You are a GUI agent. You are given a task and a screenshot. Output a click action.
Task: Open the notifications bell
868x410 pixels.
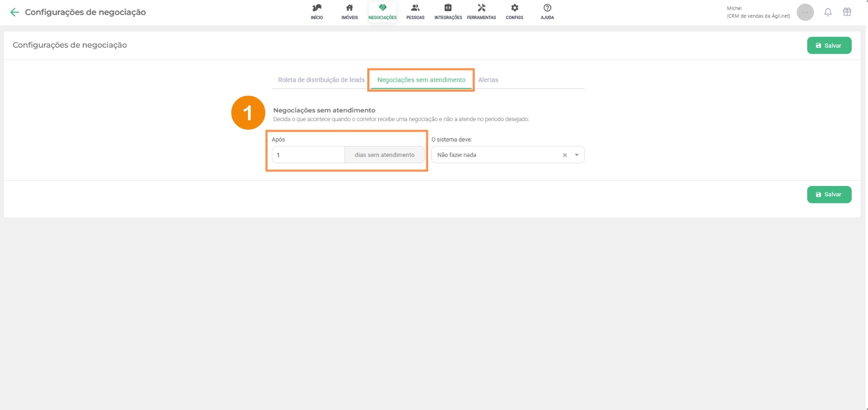click(x=828, y=12)
